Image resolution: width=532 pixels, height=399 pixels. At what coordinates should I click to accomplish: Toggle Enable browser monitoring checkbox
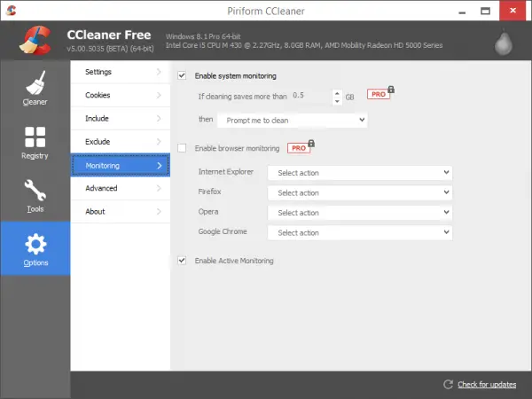182,148
